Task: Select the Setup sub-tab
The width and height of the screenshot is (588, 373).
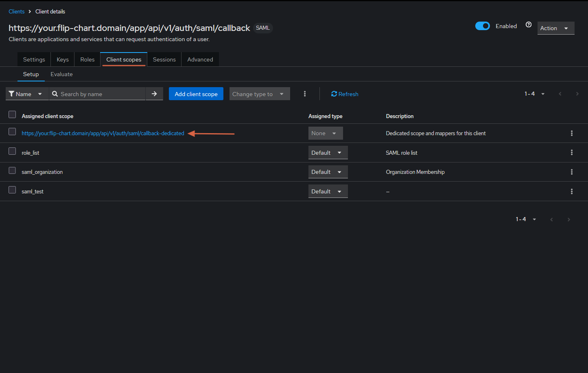Action: pos(31,74)
